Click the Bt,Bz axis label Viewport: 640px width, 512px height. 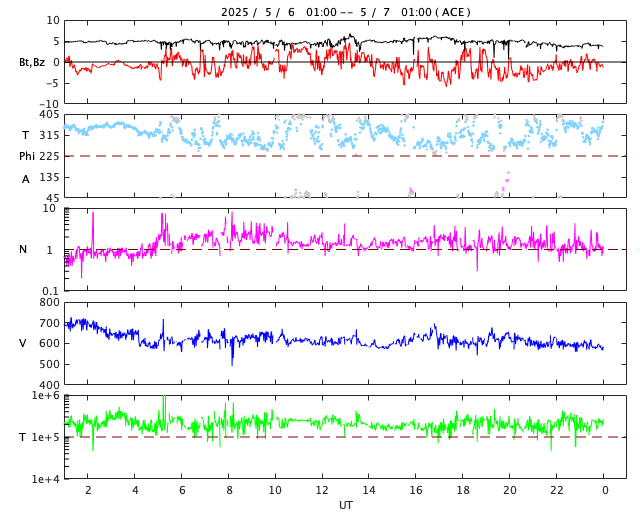point(32,62)
